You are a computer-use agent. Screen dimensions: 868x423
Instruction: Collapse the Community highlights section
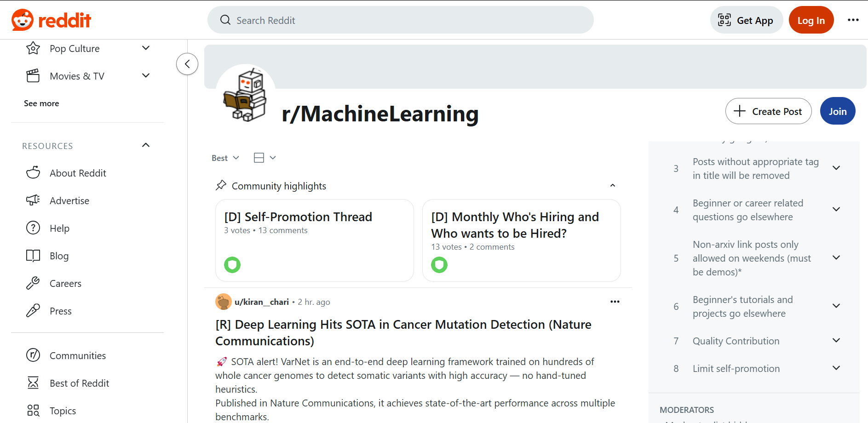coord(612,185)
